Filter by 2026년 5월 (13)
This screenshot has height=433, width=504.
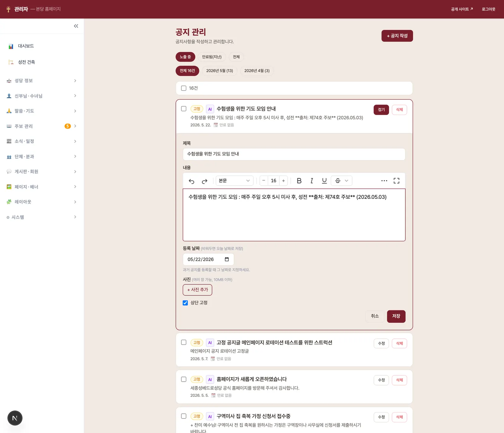(x=220, y=71)
